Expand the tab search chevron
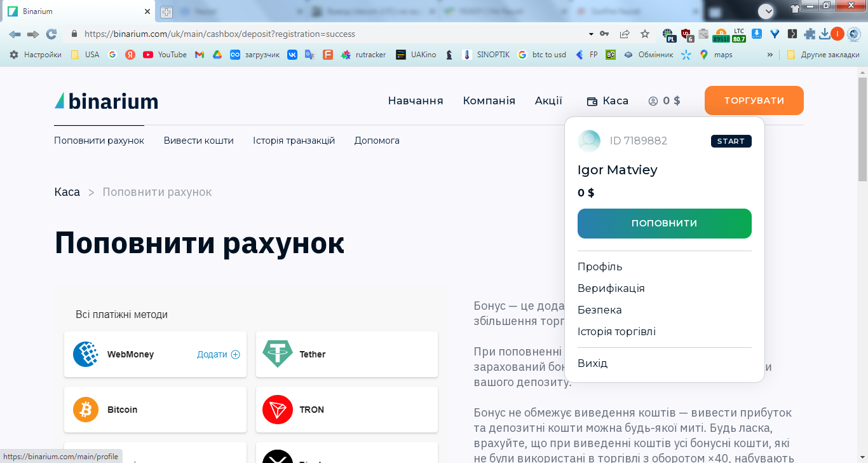868x463 pixels. [x=766, y=11]
